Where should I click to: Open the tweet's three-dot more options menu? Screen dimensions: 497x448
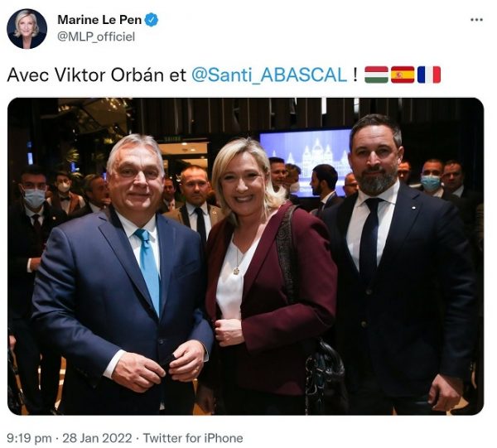point(476,20)
